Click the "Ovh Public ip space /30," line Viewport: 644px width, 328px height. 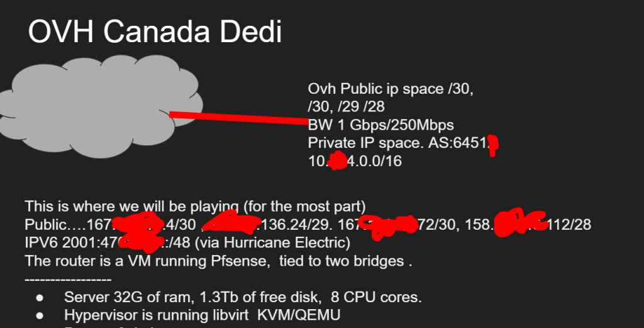pyautogui.click(x=391, y=89)
